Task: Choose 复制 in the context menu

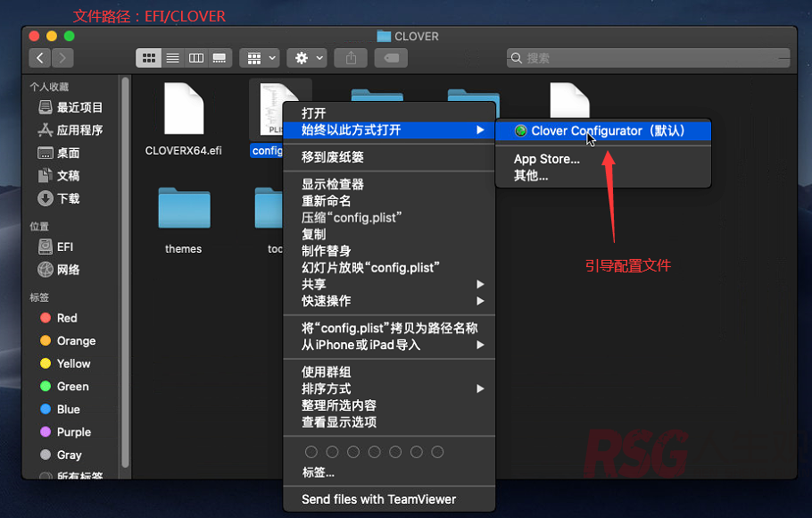Action: coord(389,234)
